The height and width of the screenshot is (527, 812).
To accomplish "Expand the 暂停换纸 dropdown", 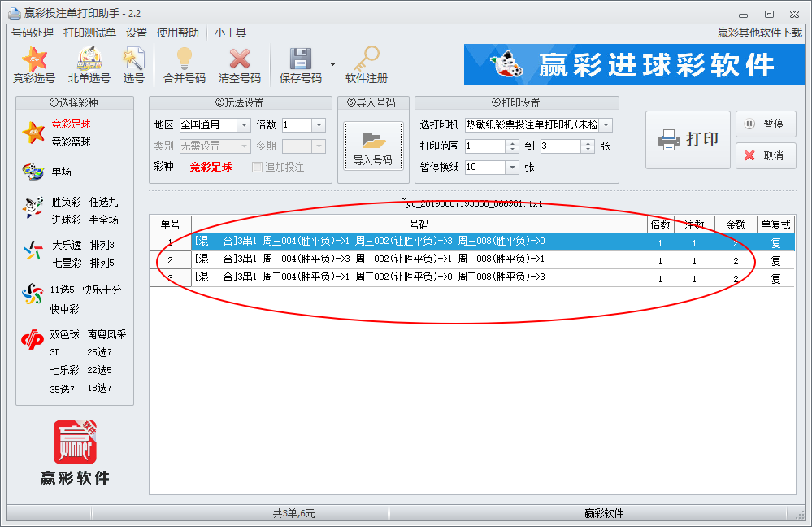I will (x=511, y=167).
